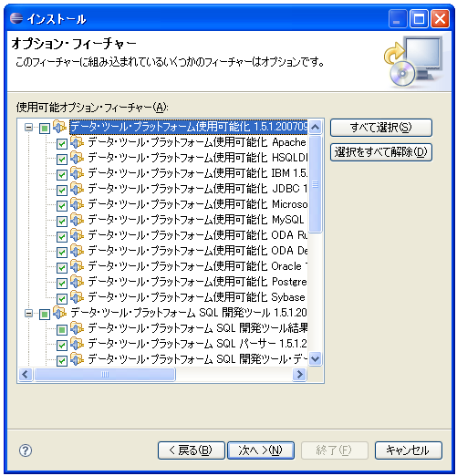This screenshot has width=457, height=476.
Task: Click feature icon beside the Oracle row
Action: [78, 266]
